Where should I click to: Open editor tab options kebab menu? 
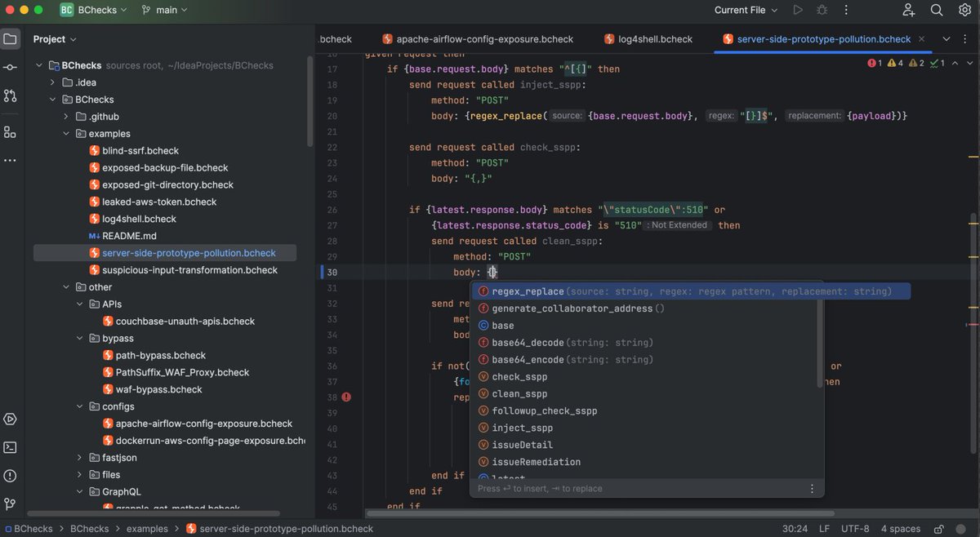pos(967,39)
